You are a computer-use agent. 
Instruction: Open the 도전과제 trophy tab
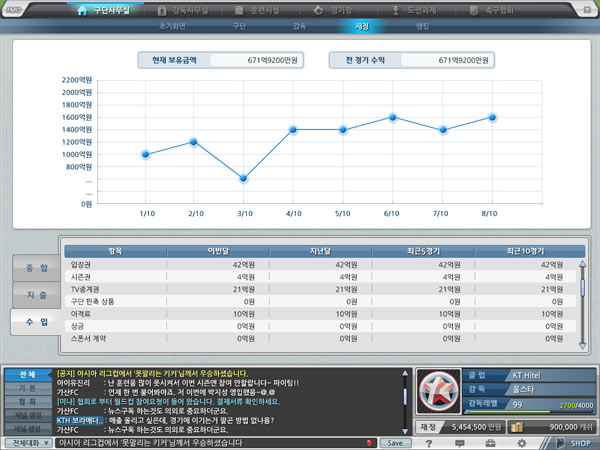click(x=414, y=10)
